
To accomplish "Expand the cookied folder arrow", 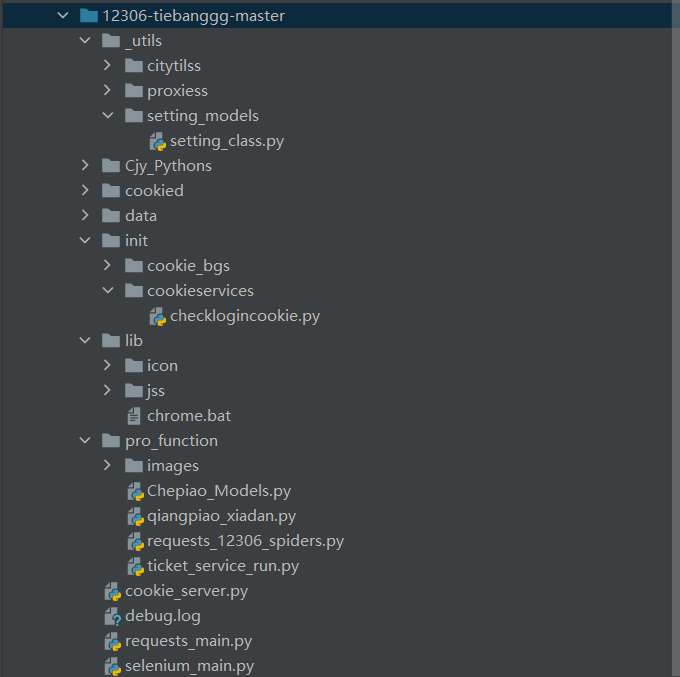I will 85,190.
